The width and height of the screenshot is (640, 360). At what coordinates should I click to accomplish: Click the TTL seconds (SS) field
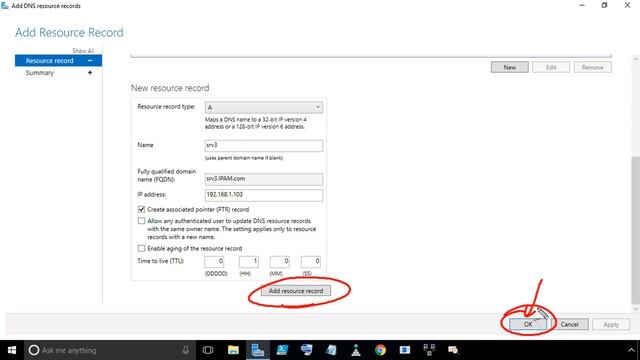tap(311, 262)
